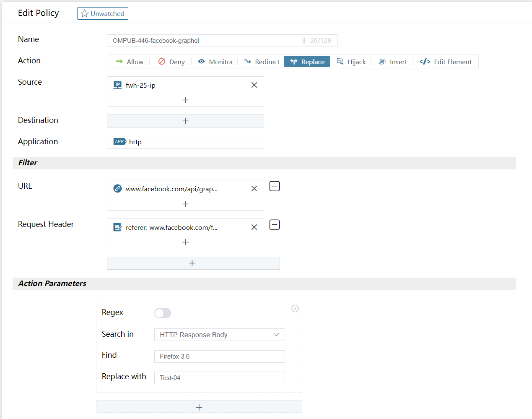Select the Edit Element action
532x419 pixels.
(446, 62)
